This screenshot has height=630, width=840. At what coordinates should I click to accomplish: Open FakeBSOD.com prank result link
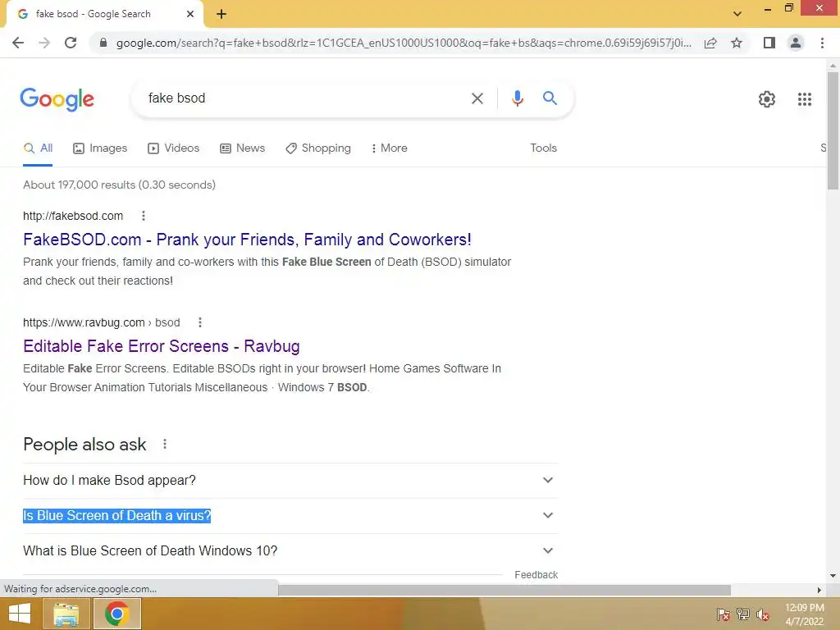[x=247, y=240]
